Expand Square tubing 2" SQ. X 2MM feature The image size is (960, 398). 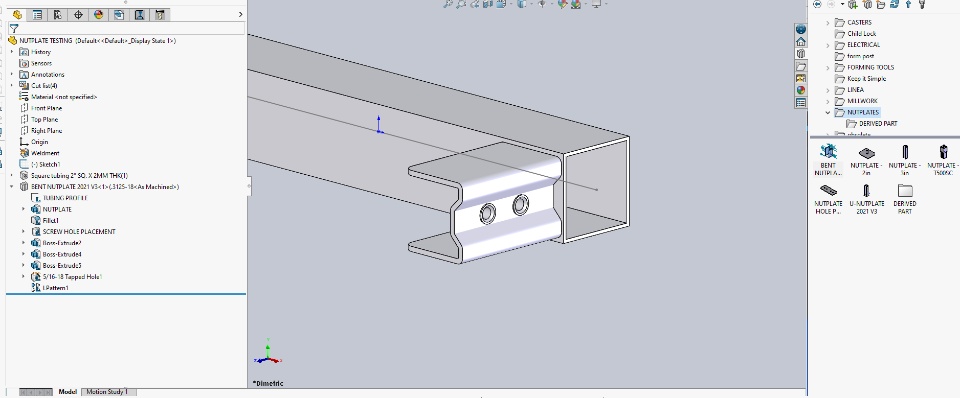12,176
